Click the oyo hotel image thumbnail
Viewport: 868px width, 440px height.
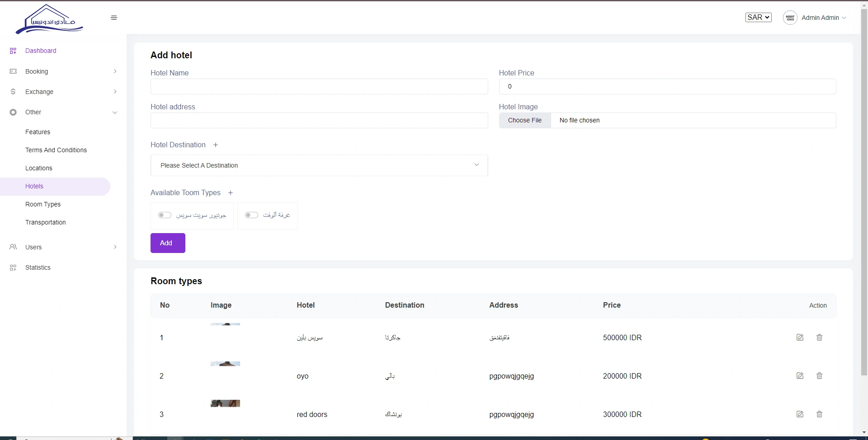click(x=225, y=364)
